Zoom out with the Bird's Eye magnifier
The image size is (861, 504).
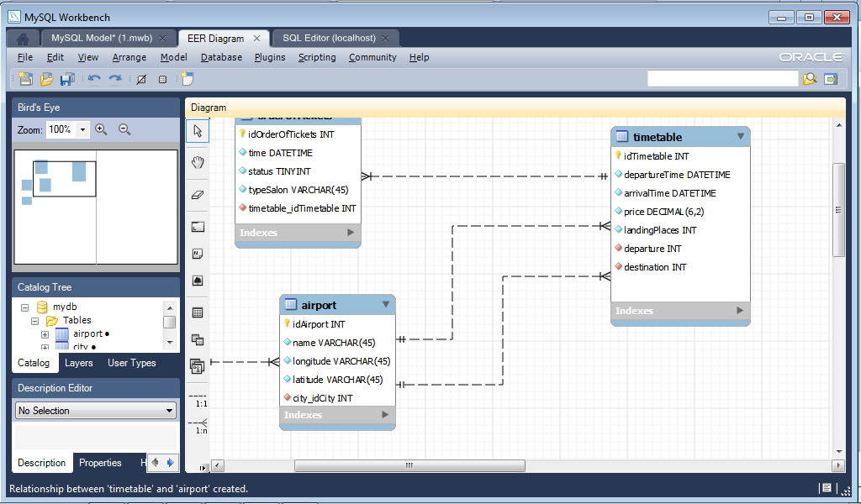pyautogui.click(x=124, y=129)
